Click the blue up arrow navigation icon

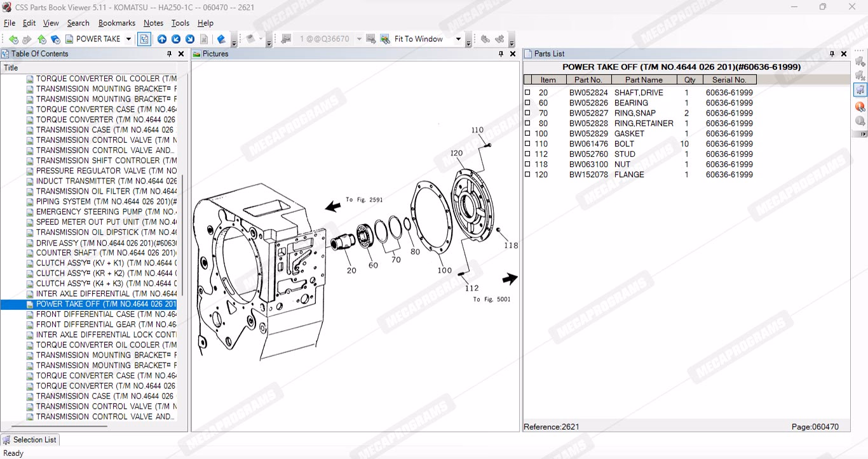pos(162,39)
